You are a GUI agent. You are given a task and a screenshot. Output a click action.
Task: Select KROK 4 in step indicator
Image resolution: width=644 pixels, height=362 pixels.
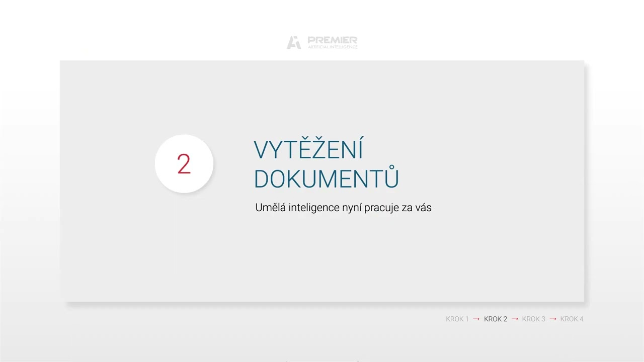pos(572,319)
